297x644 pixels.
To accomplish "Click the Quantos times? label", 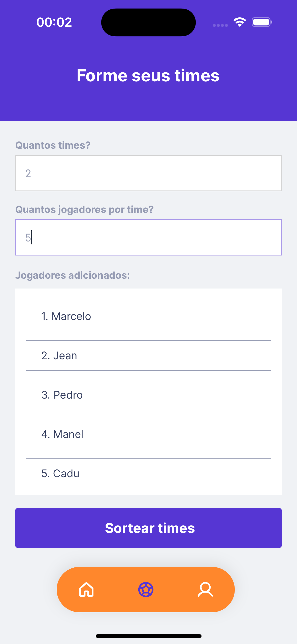I will (x=53, y=145).
